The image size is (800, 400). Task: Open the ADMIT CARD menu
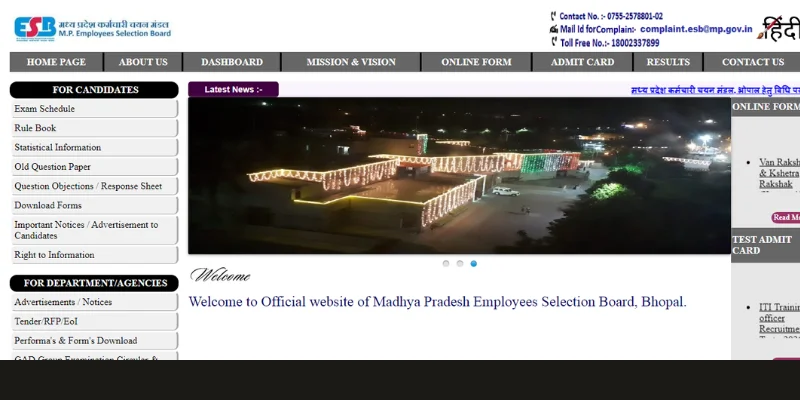pos(582,62)
